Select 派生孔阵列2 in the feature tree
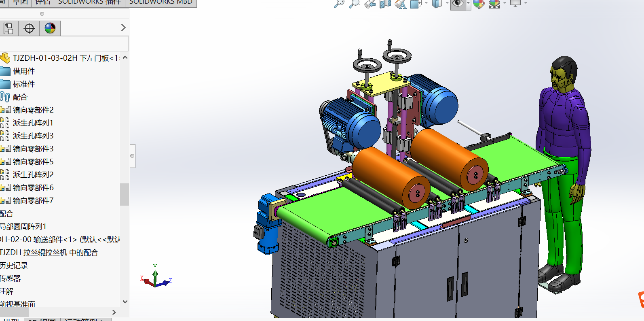 (33, 175)
